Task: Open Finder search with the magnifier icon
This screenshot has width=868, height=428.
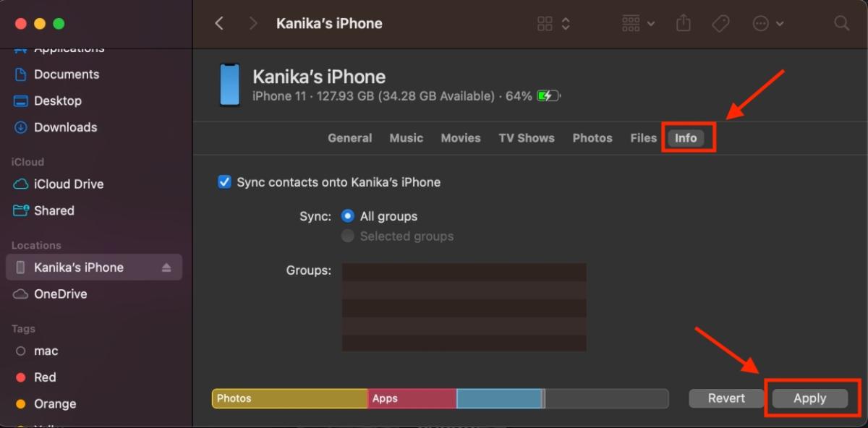Action: point(841,23)
